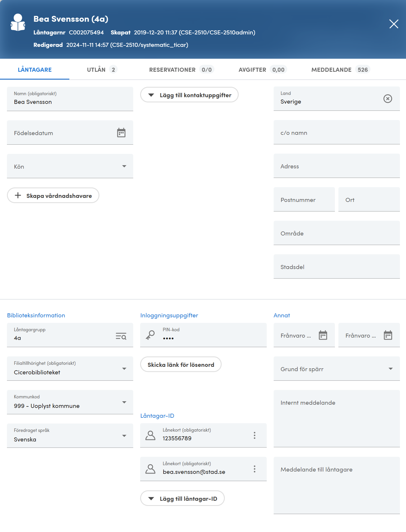
Task: Switch to the UTLÅN tab
Action: (x=102, y=70)
